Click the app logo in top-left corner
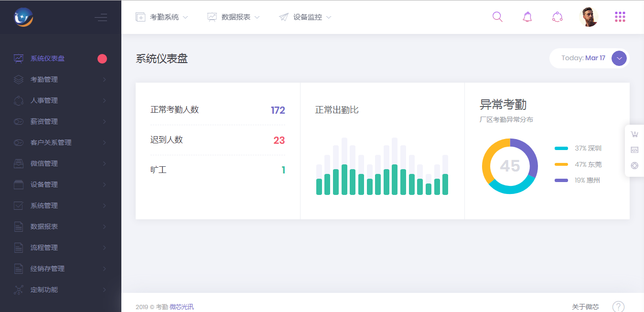 coord(23,18)
